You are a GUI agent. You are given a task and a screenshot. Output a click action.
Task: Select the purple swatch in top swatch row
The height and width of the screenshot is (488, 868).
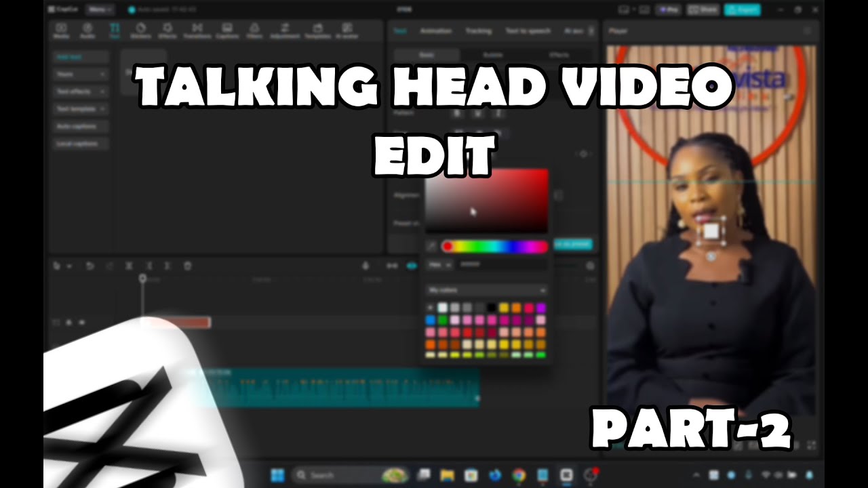click(x=541, y=308)
